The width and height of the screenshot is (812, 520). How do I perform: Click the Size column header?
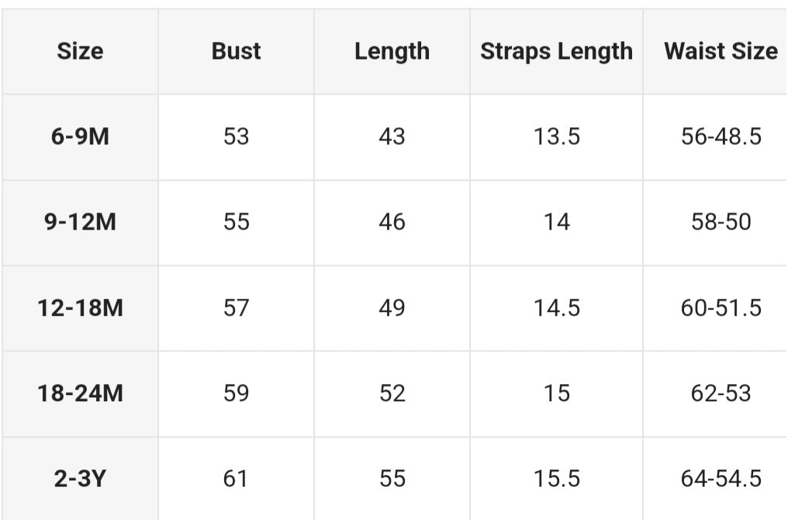(x=80, y=51)
